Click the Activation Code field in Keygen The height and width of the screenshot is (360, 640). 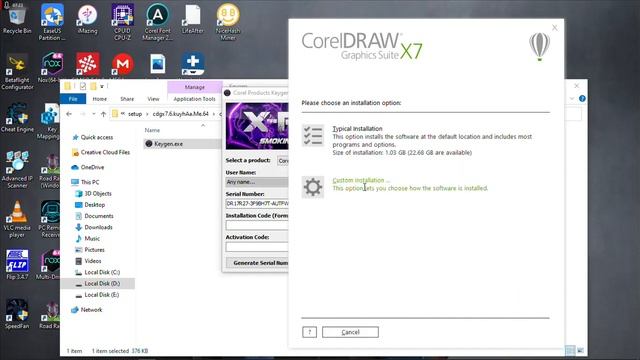(257, 247)
